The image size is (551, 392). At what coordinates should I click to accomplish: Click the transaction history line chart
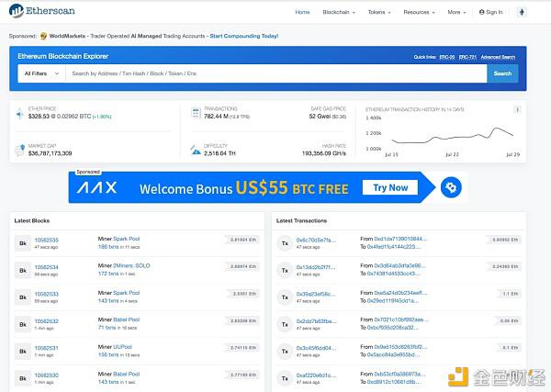point(452,136)
